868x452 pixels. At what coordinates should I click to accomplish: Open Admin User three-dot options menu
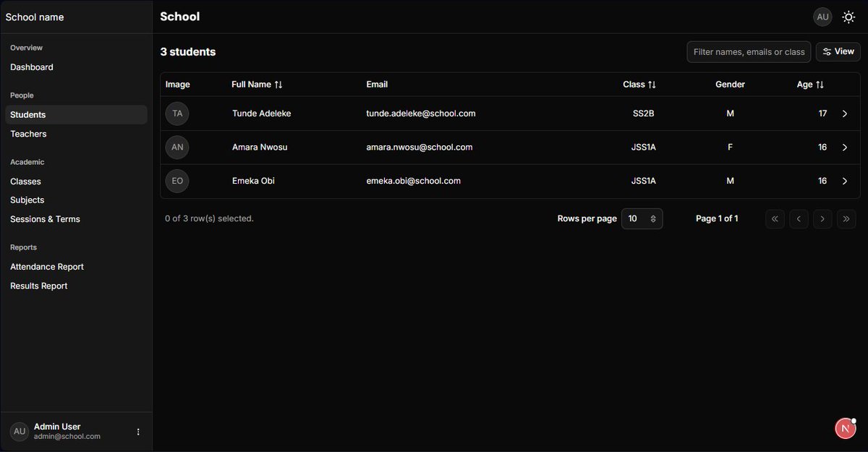[138, 432]
